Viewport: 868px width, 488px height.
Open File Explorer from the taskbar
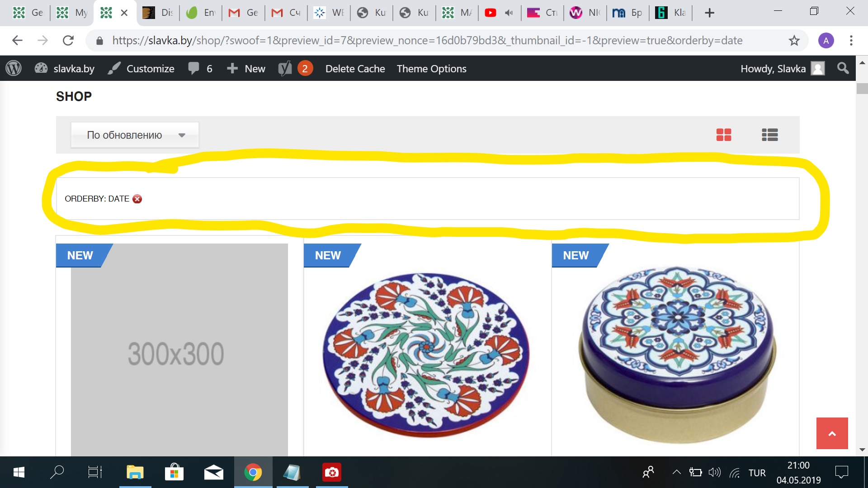(x=135, y=473)
